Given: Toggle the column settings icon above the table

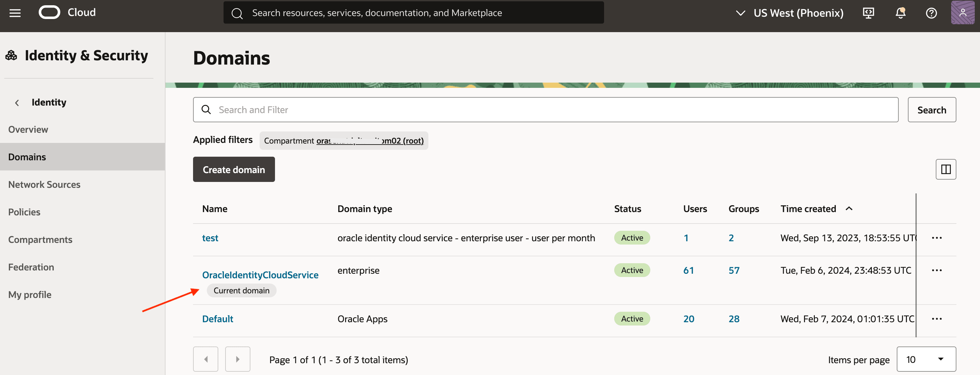Looking at the screenshot, I should point(946,169).
